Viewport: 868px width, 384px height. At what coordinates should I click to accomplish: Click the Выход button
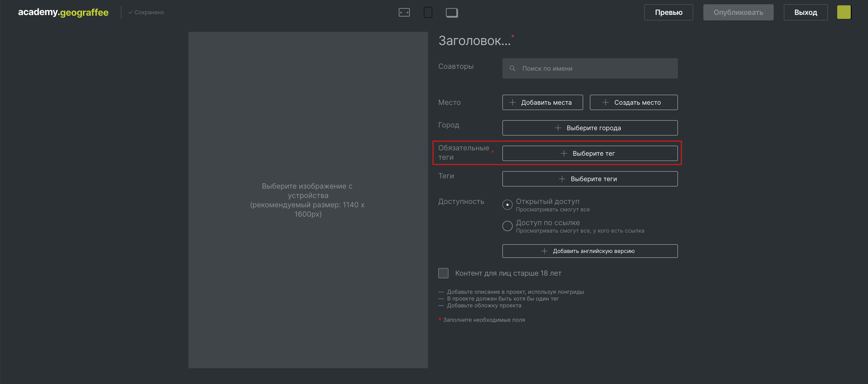pyautogui.click(x=806, y=13)
